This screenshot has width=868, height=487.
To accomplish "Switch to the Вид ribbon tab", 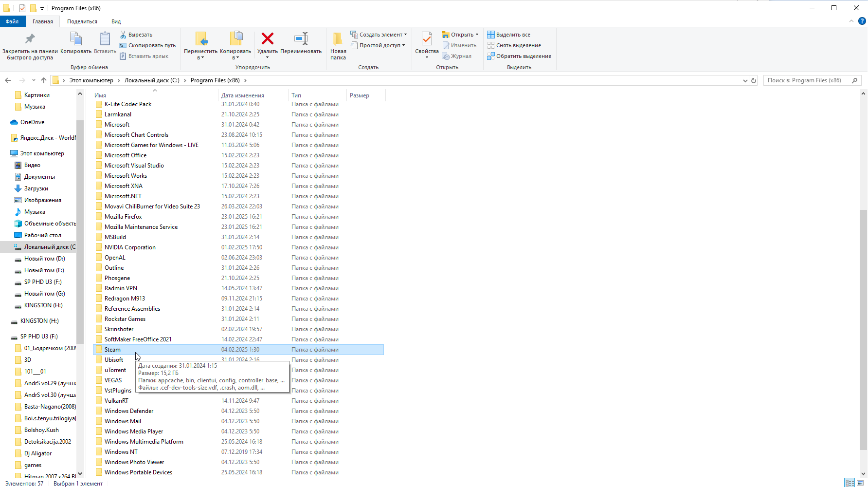I will point(116,21).
